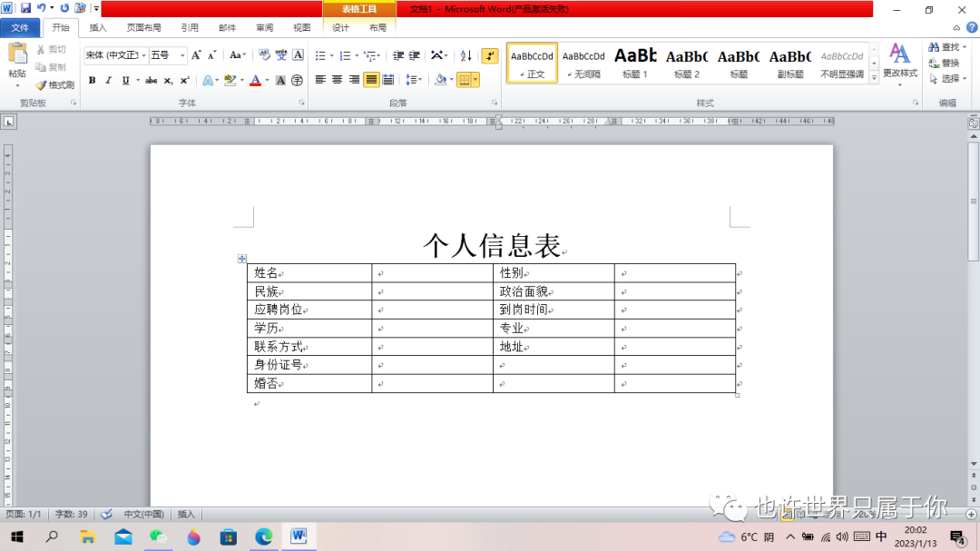Screen dimensions: 980x551
Task: Toggle Character Shading
Action: [280, 80]
